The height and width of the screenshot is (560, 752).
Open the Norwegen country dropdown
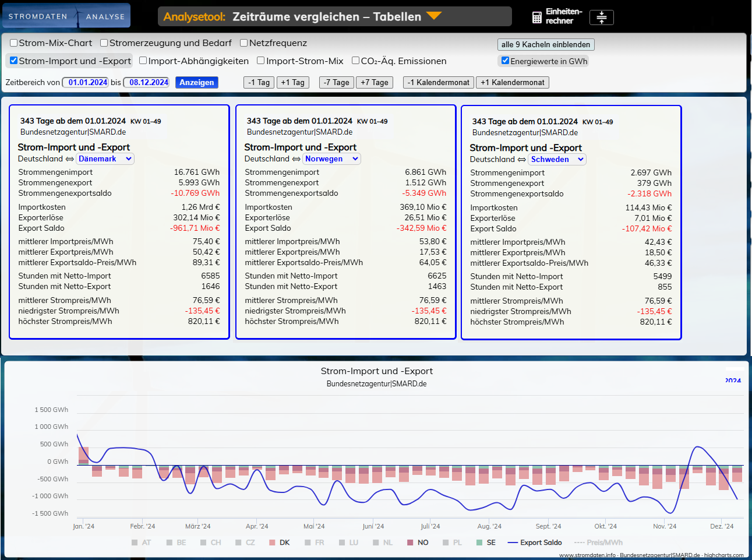(331, 159)
